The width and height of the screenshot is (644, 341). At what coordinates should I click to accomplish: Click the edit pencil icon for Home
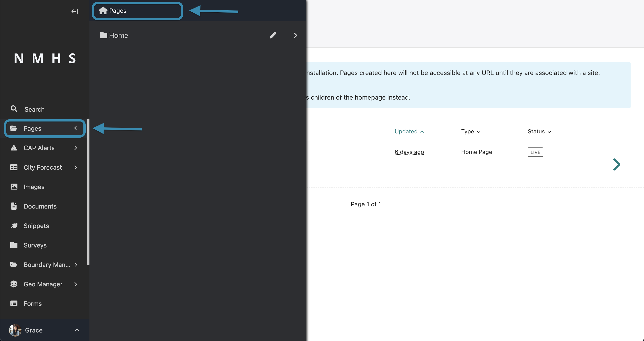[x=273, y=35]
